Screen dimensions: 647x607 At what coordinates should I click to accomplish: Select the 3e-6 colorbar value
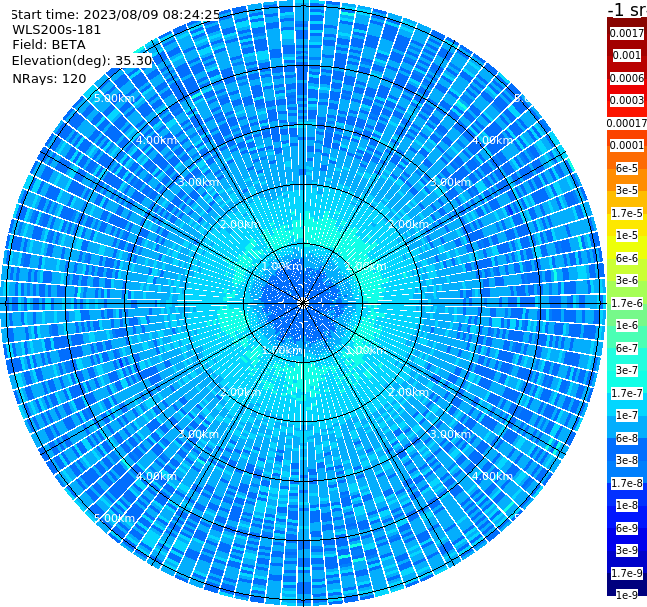pyautogui.click(x=627, y=280)
